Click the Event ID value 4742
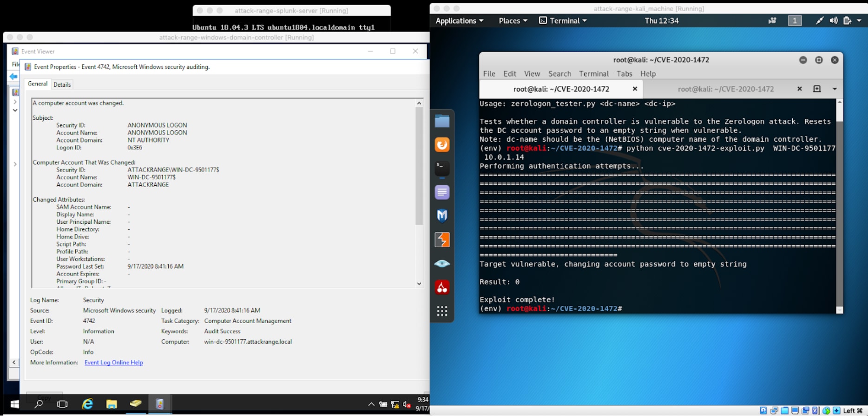The height and width of the screenshot is (416, 868). click(x=89, y=321)
